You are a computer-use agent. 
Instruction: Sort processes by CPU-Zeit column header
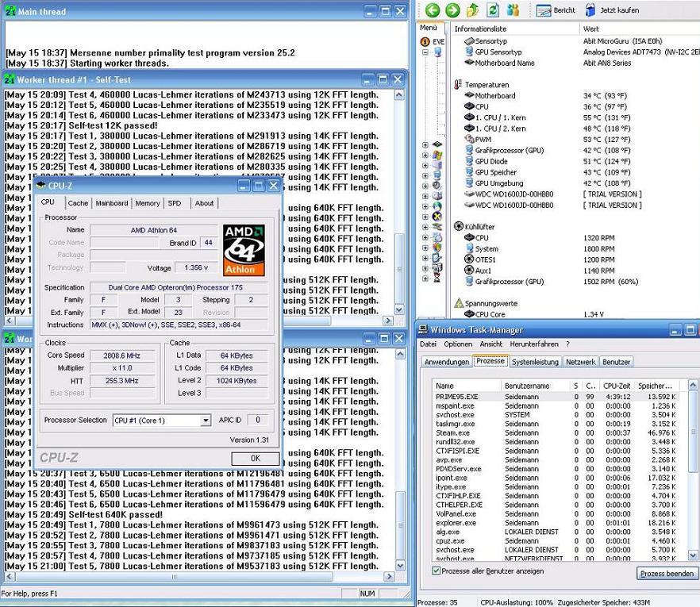pyautogui.click(x=616, y=386)
